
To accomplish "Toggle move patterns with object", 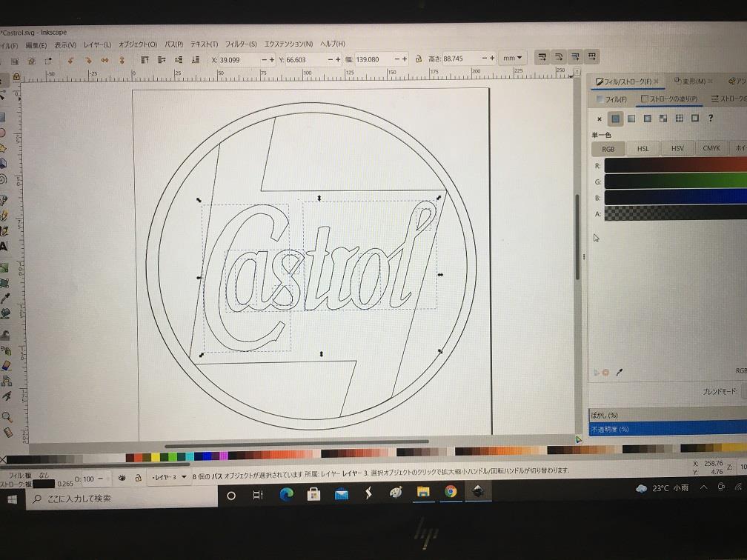I will click(591, 57).
